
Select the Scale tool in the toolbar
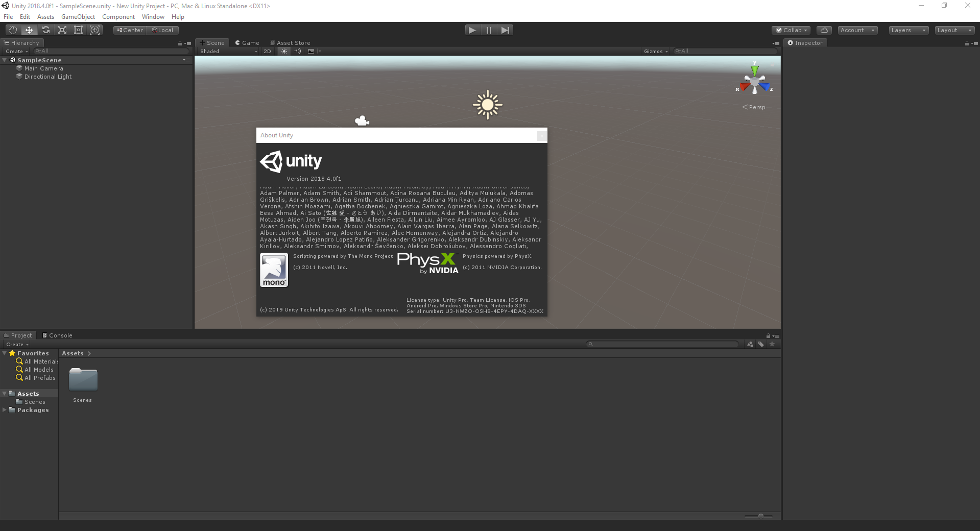(x=62, y=30)
